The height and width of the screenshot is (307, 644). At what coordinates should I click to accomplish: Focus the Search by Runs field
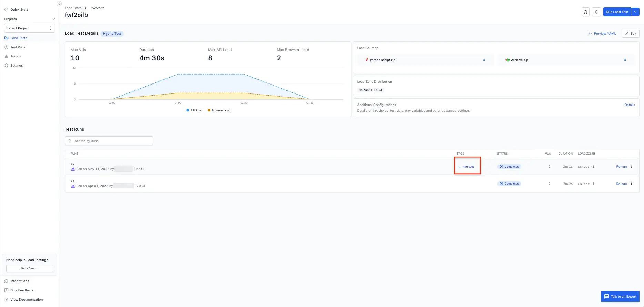click(x=109, y=141)
